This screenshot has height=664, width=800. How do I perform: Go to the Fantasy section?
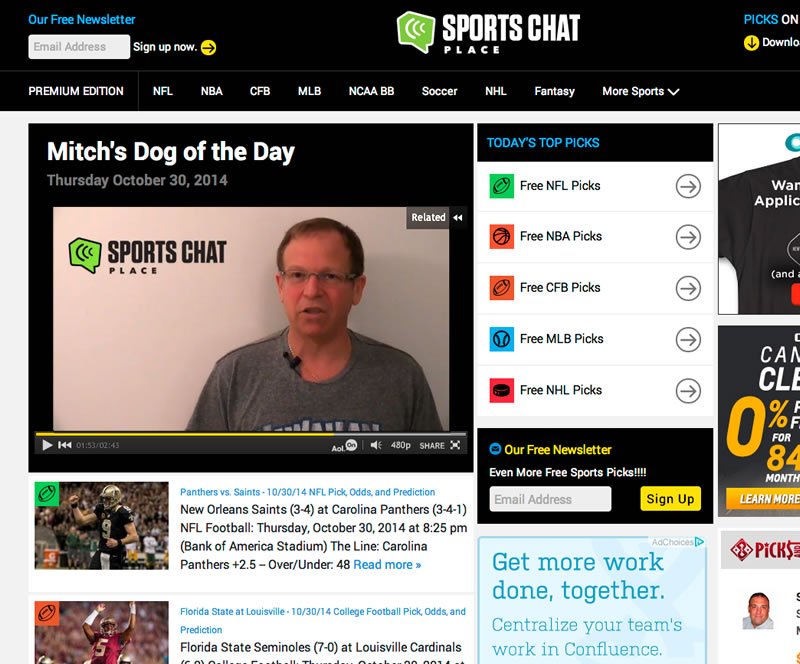point(555,91)
